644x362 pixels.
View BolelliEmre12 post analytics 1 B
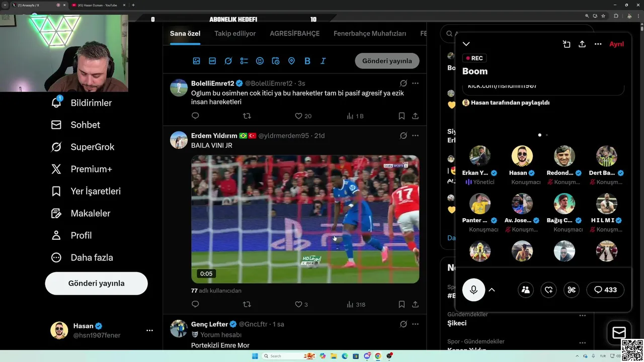355,116
